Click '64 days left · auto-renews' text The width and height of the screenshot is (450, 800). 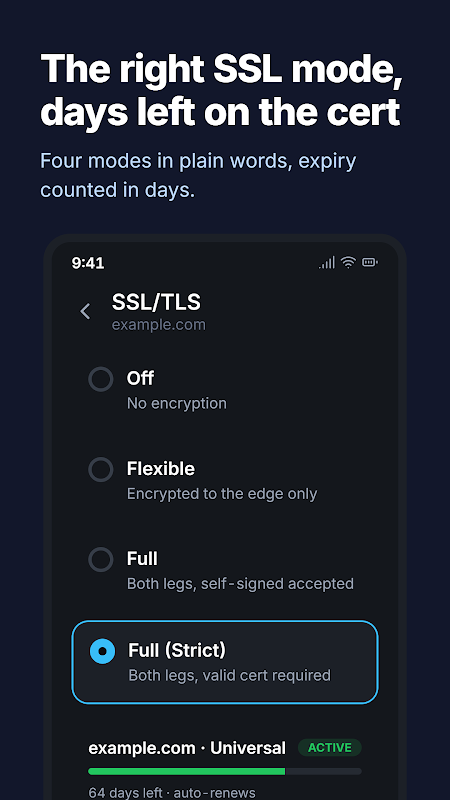point(172,792)
